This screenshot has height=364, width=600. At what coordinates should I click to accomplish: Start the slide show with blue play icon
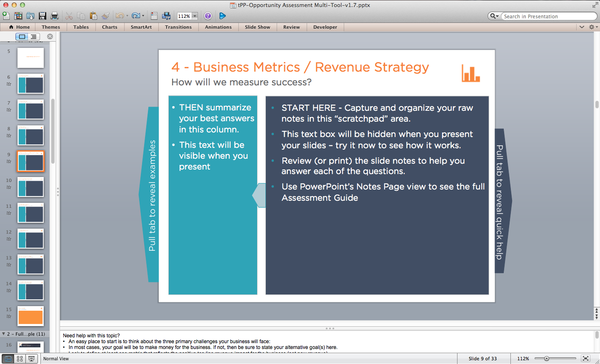[x=222, y=16]
